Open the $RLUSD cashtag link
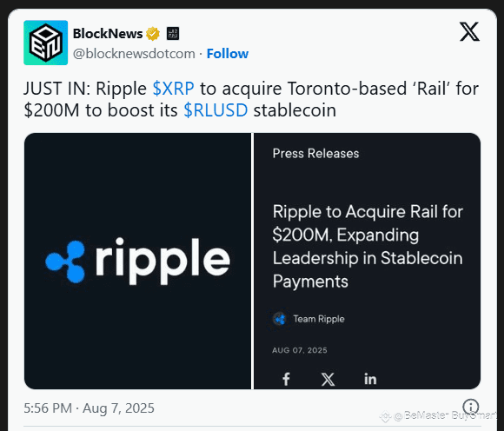 pyautogui.click(x=216, y=110)
